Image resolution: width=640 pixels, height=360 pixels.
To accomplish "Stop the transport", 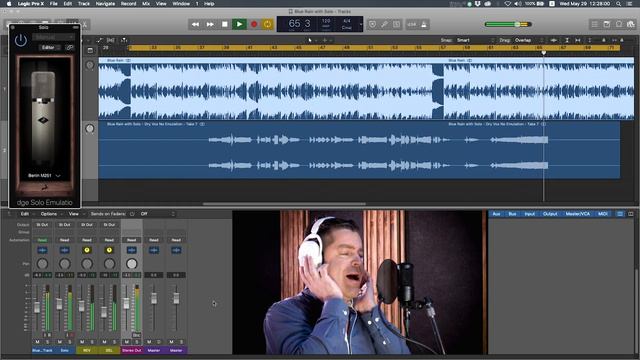I will point(224,24).
